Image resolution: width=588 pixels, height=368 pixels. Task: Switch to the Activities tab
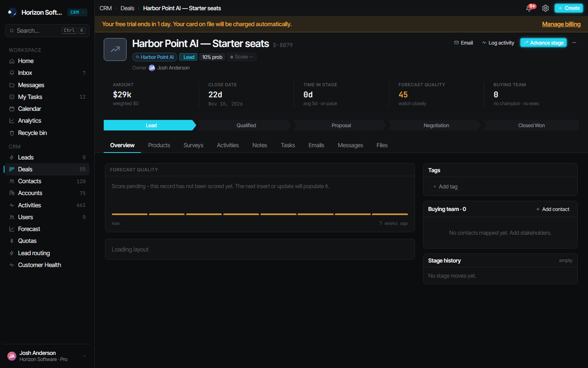pos(228,145)
